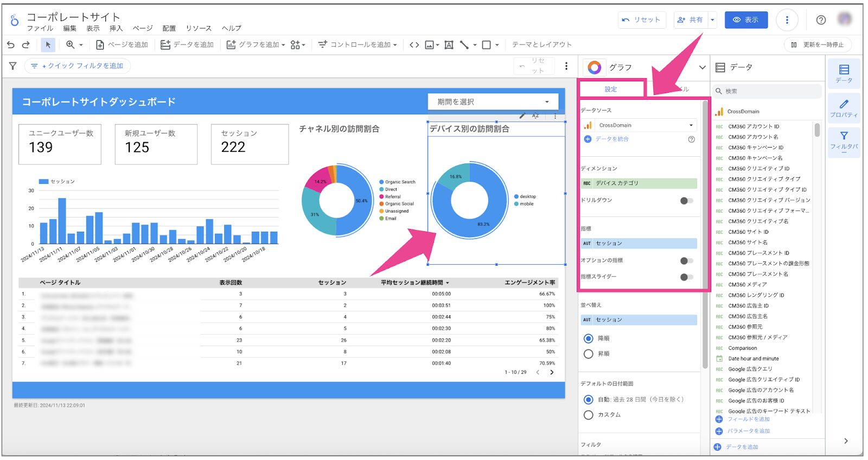Click the help question mark icon
This screenshot has height=460, width=868.
(821, 20)
